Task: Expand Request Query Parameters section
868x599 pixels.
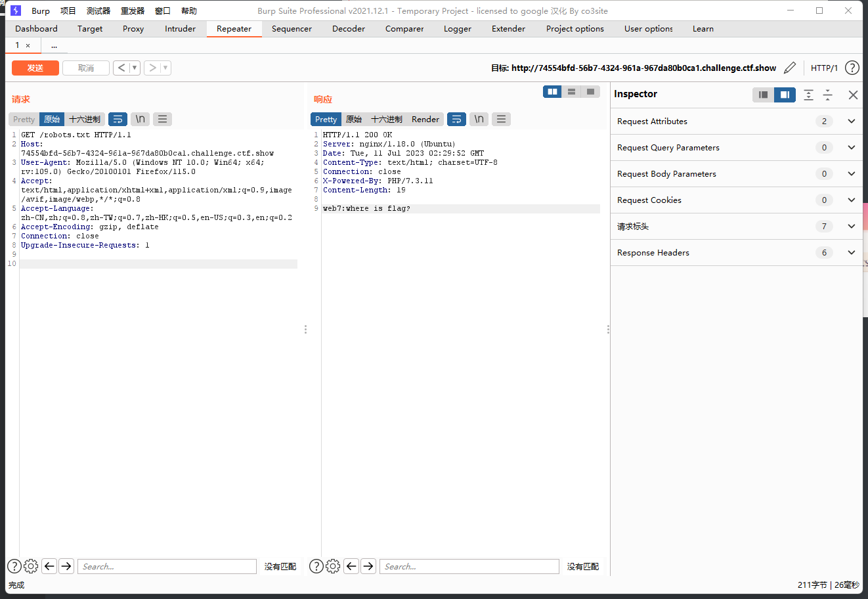Action: click(736, 147)
